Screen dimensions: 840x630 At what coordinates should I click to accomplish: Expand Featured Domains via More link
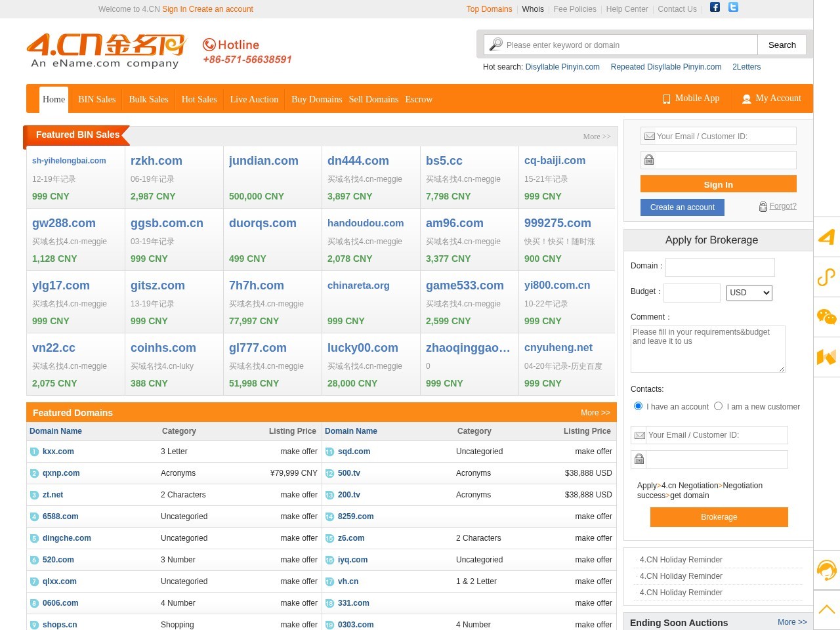[595, 413]
